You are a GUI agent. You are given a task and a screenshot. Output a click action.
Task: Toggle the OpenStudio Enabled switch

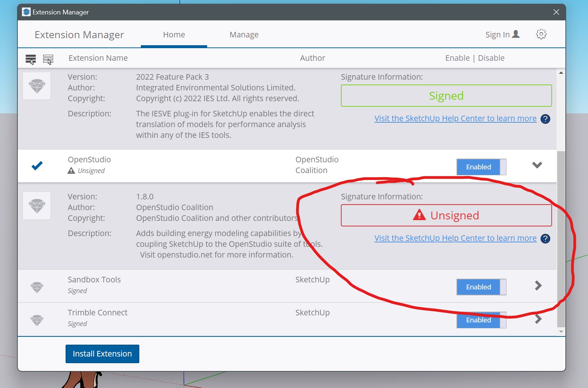click(481, 167)
